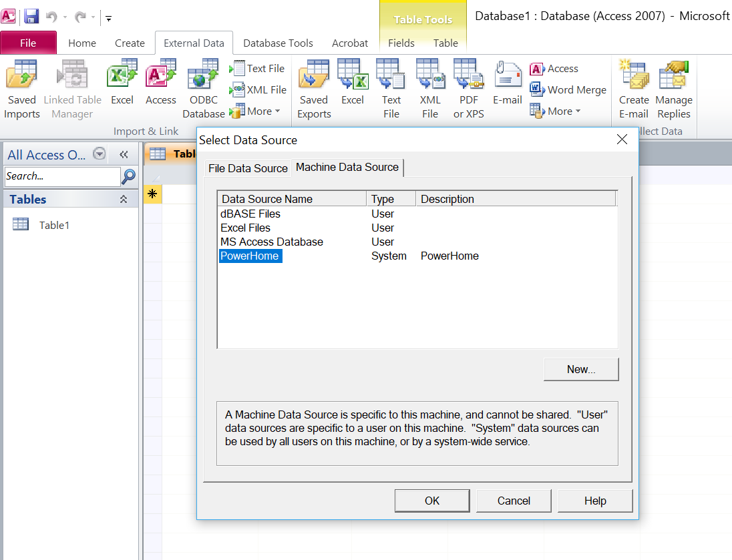
Task: Import from Access database in Import & Link
Action: pos(161,81)
